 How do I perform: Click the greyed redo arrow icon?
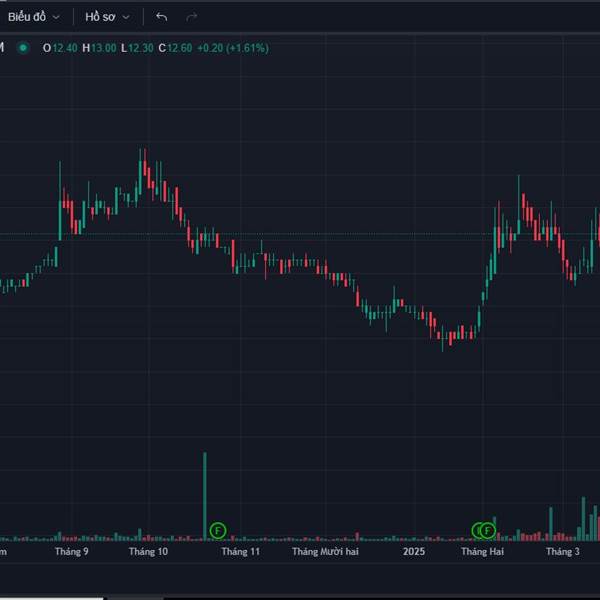click(x=191, y=17)
